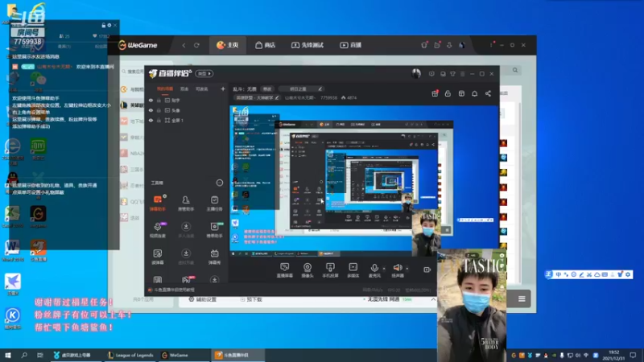The height and width of the screenshot is (362, 644).
Task: Click the record icon beside speaker controls
Action: tap(427, 269)
